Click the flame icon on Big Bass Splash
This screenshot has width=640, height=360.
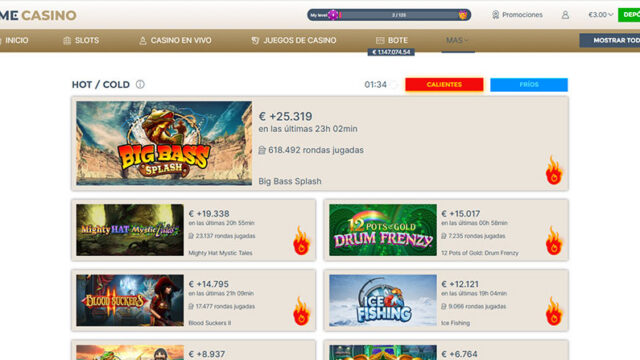click(554, 170)
